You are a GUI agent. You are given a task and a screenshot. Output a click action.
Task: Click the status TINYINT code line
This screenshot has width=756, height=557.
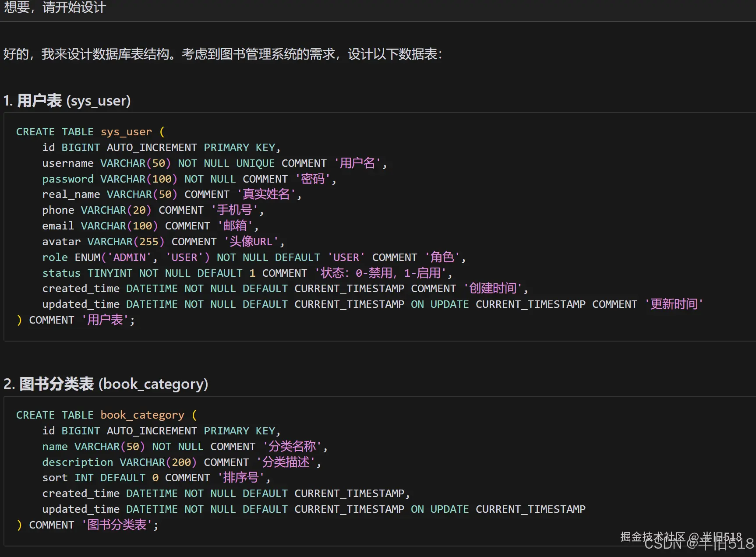click(247, 273)
